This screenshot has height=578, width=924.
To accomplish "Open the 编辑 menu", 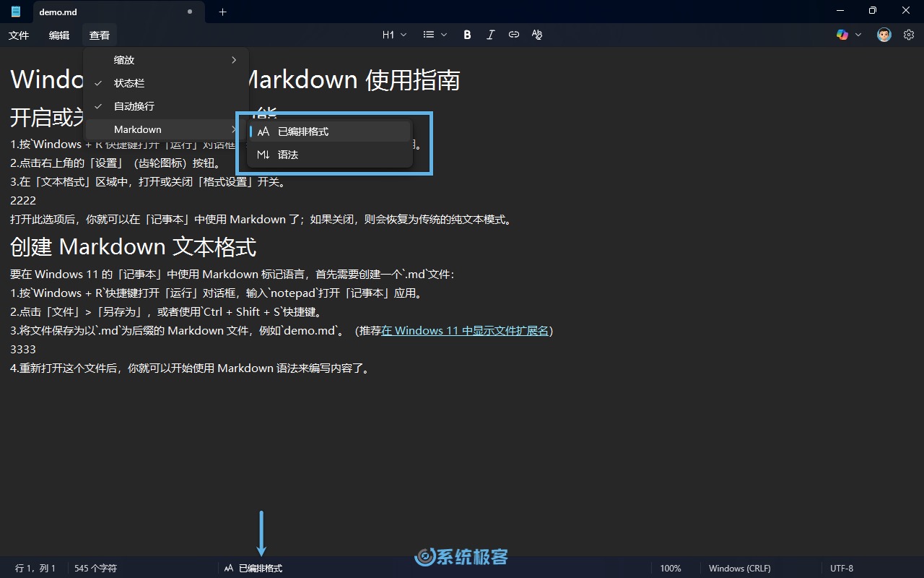I will coord(59,35).
